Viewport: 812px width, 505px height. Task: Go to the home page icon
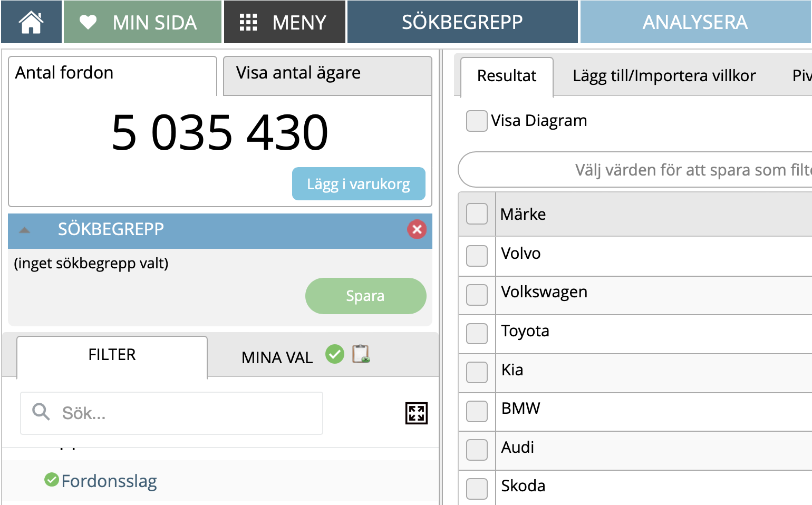(31, 22)
